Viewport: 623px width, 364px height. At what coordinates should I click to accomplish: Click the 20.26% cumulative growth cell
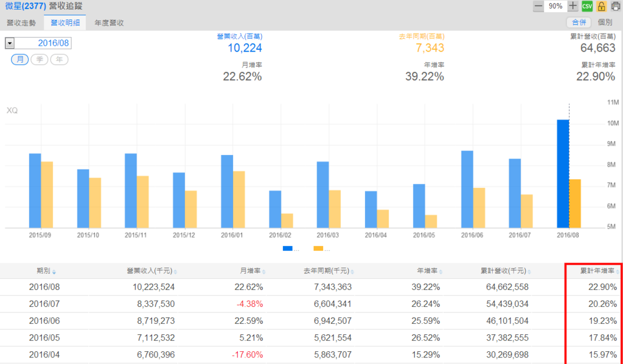point(603,304)
